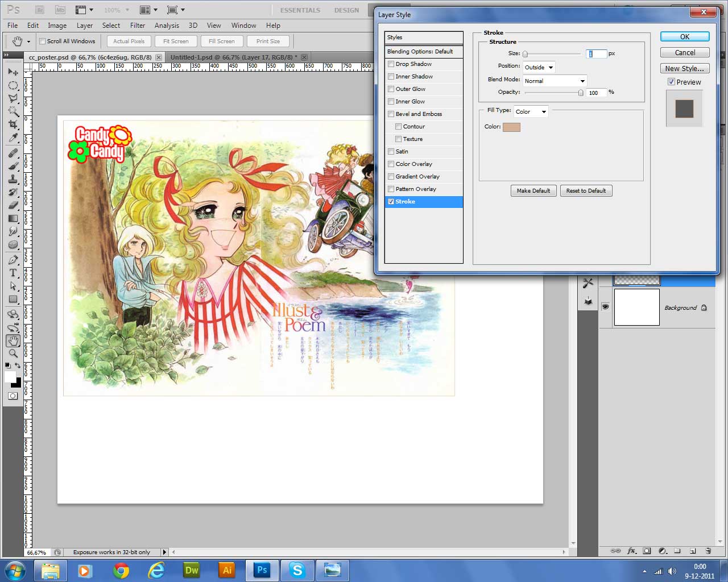Open Skype from the Windows taskbar
The height and width of the screenshot is (582, 728).
[297, 570]
